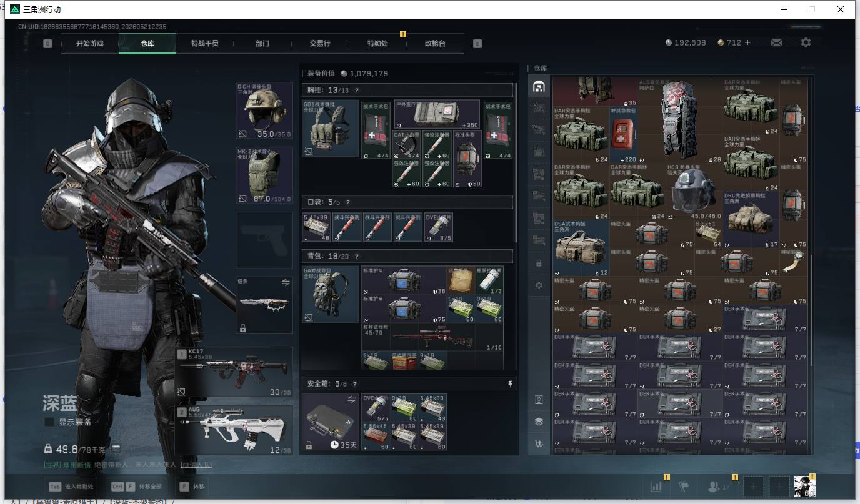Select the H09 riot helmet in stash

(694, 191)
